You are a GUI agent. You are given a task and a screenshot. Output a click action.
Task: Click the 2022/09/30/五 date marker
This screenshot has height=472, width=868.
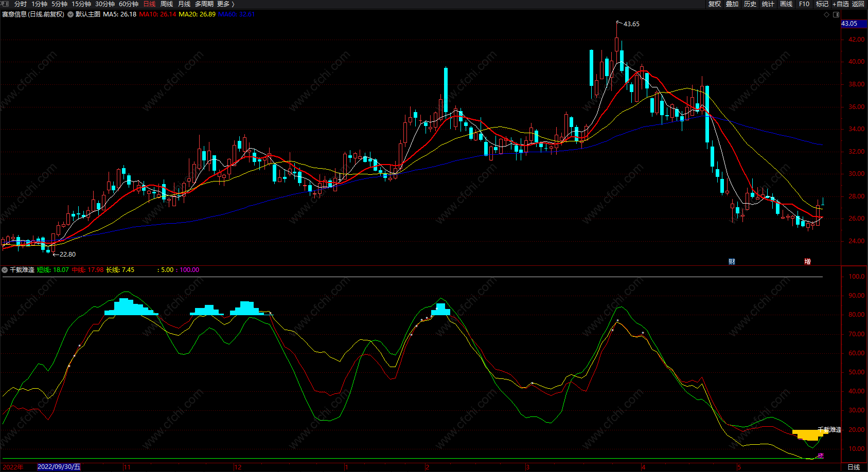(x=59, y=467)
